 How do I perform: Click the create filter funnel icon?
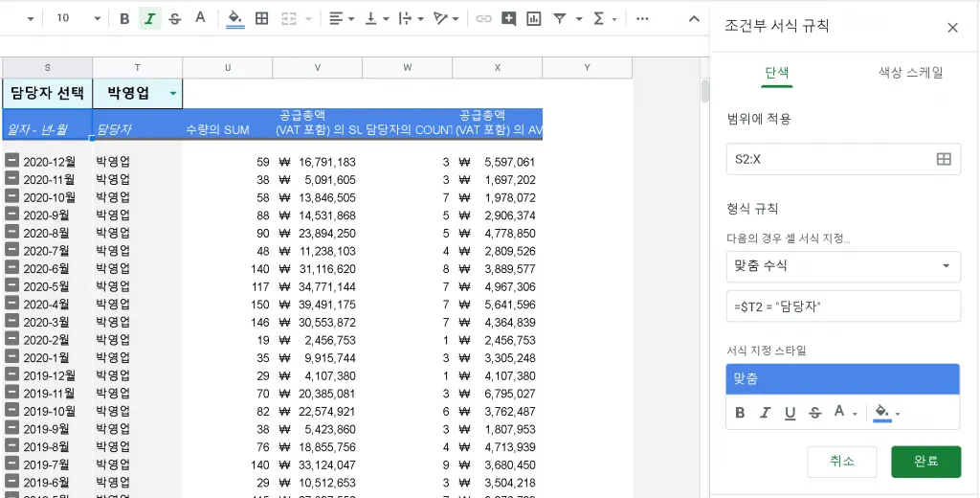[x=559, y=19]
